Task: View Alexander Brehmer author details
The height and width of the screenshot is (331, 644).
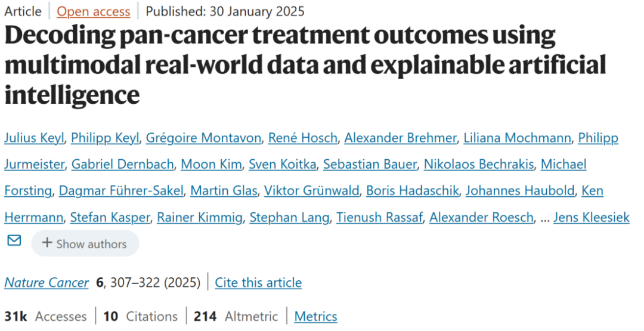Action: point(400,138)
